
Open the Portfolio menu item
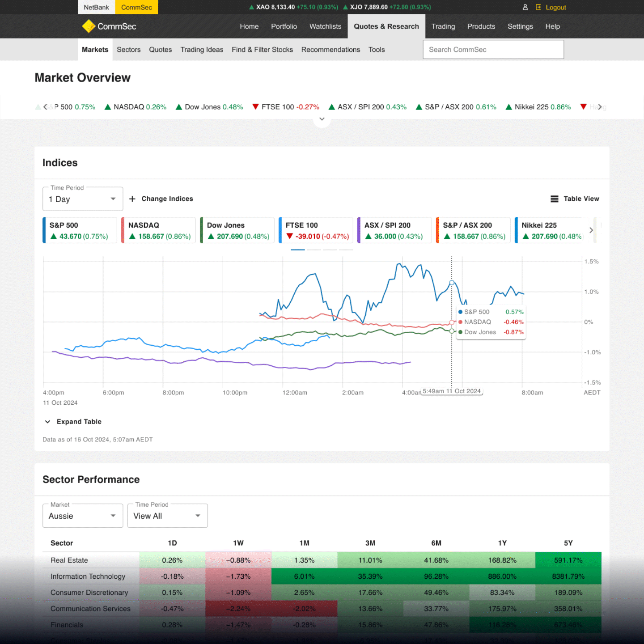tap(284, 26)
